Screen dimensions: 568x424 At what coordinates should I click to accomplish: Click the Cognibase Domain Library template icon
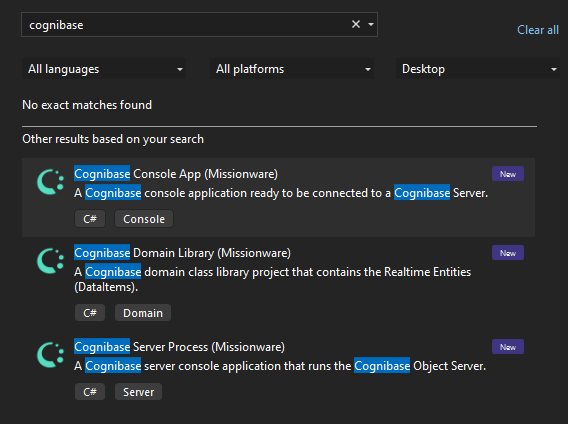coord(50,261)
